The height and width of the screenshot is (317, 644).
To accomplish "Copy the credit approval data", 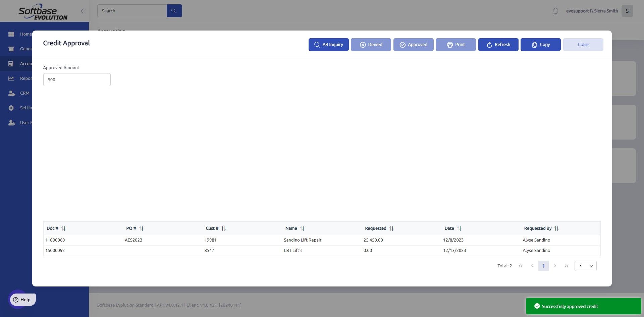I will coord(541,45).
